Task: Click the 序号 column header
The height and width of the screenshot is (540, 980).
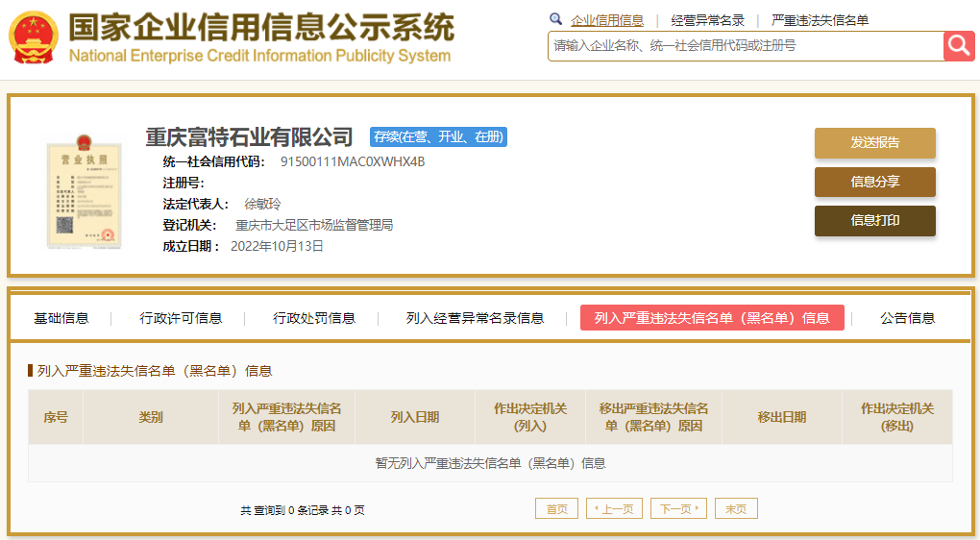Action: (x=56, y=417)
